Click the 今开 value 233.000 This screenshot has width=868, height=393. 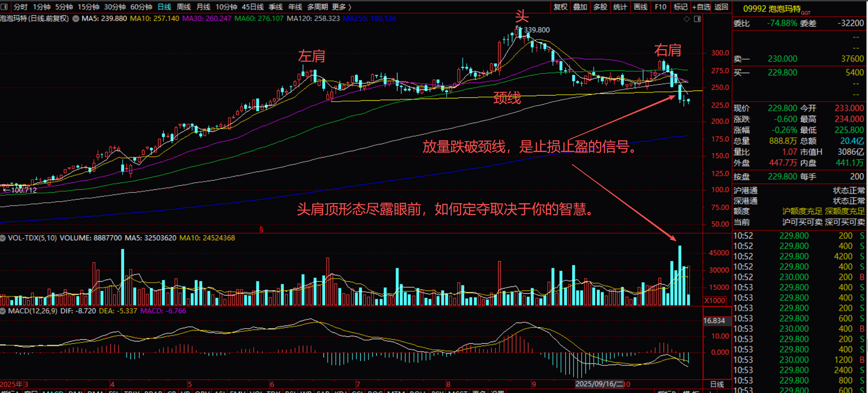(849, 108)
